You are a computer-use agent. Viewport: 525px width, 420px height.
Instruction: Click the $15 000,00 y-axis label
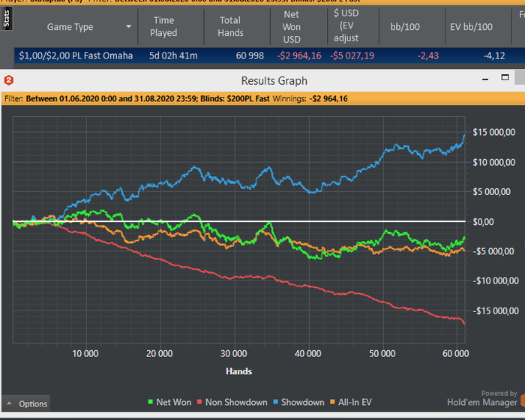[x=493, y=132]
